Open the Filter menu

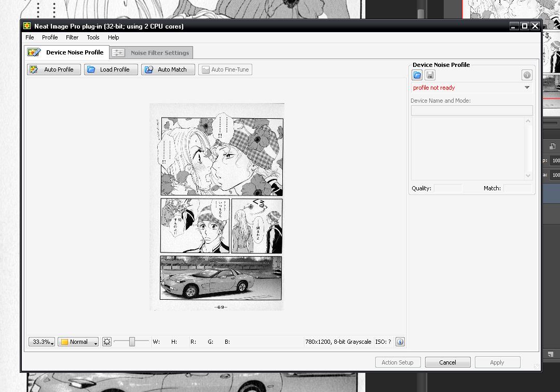click(72, 37)
